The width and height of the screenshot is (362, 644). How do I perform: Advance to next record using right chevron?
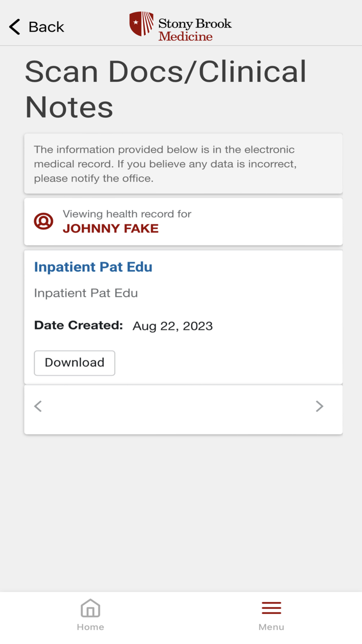[320, 406]
